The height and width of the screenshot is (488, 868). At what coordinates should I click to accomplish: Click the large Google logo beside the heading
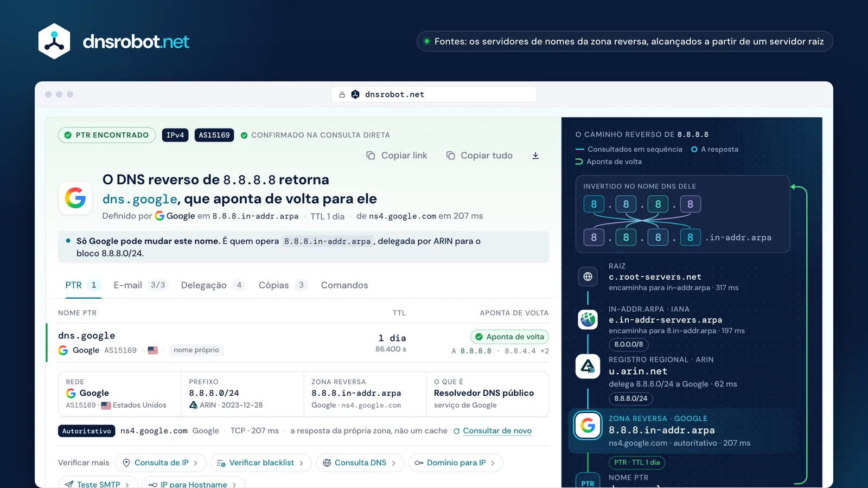(75, 198)
